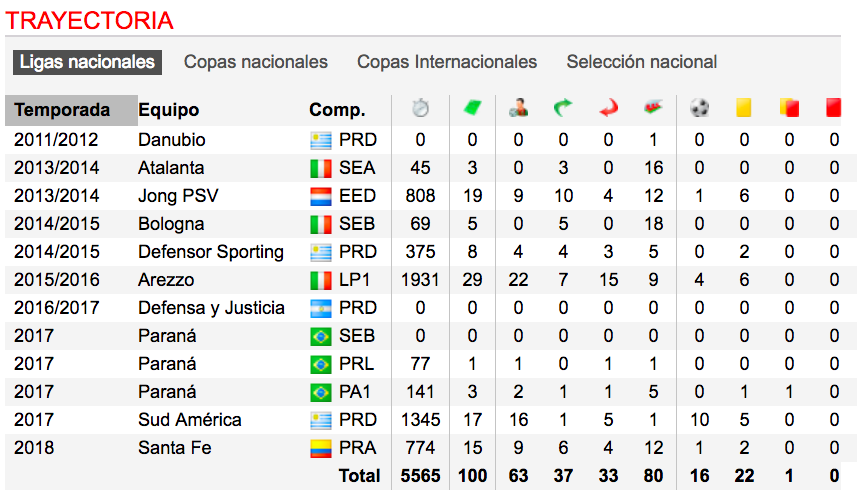Viewport: 860px width, 490px height.
Task: Click the yellow-and-red double card icon
Action: coord(789,108)
